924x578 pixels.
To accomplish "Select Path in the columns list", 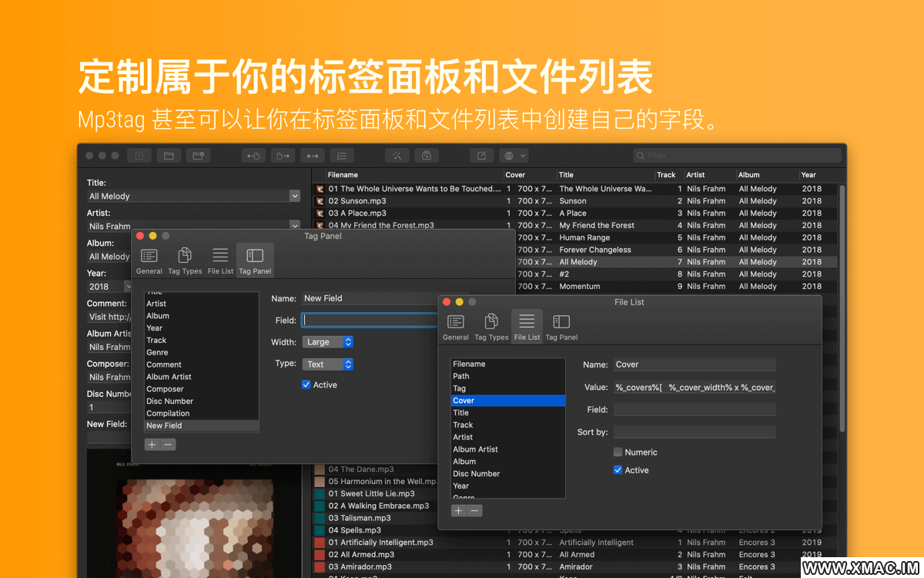I will [x=508, y=376].
